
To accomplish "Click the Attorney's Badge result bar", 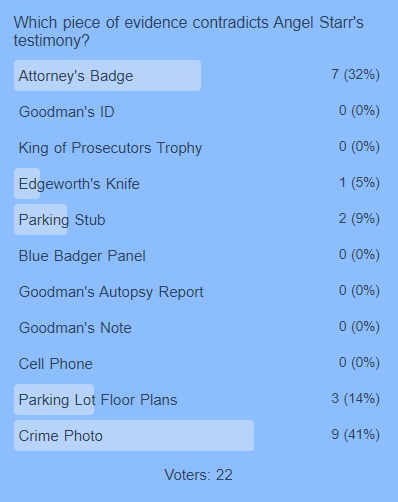I will click(x=107, y=76).
